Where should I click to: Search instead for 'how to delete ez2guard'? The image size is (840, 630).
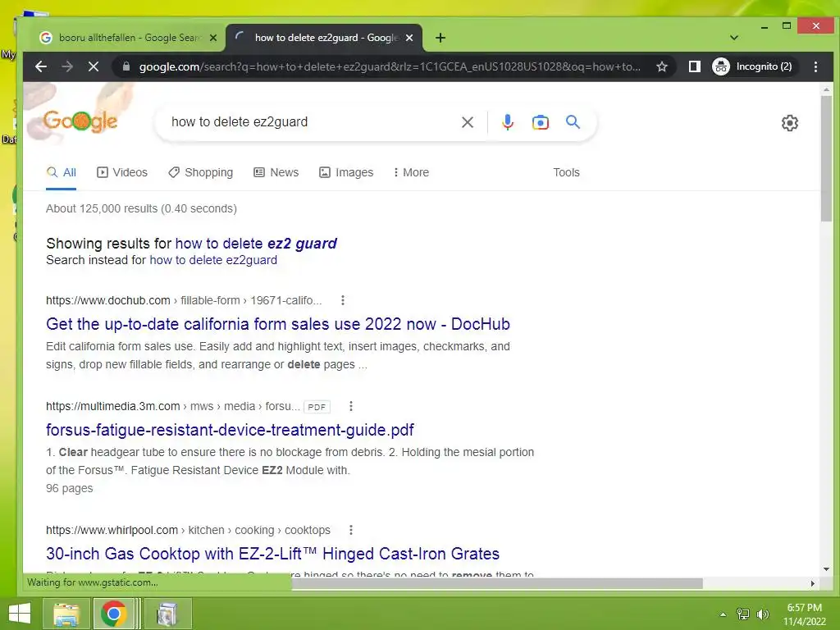click(213, 260)
